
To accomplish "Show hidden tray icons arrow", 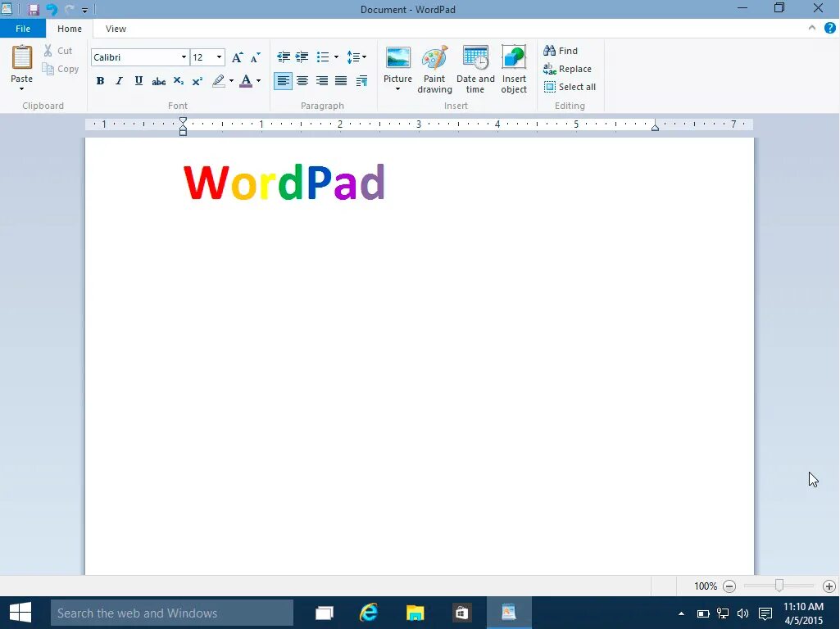I will [682, 613].
